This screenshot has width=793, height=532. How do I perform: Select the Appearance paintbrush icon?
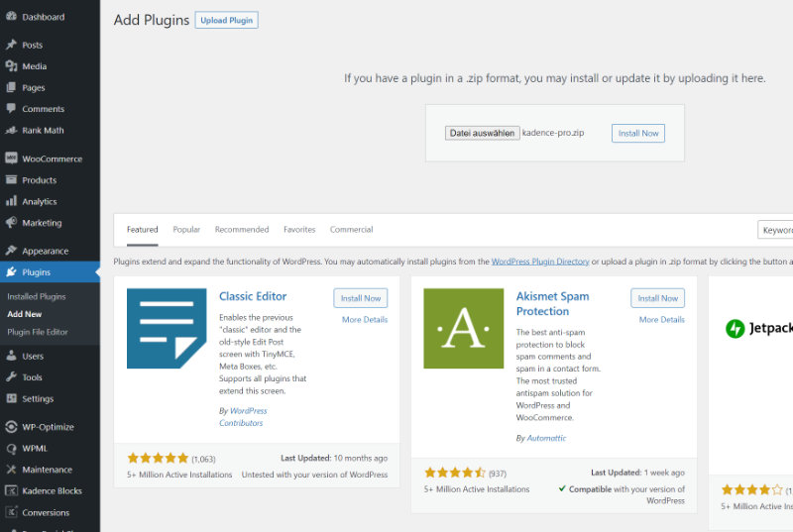pyautogui.click(x=11, y=251)
